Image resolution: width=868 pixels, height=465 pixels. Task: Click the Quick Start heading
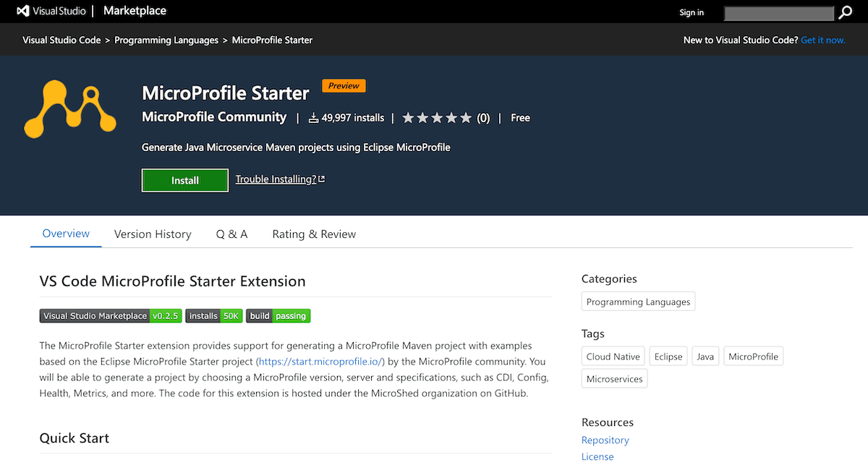click(x=75, y=438)
